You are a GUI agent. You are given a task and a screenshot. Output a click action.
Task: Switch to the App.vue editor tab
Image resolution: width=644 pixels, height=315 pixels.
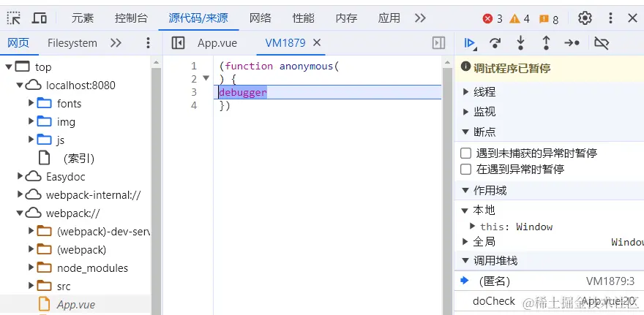pos(217,42)
